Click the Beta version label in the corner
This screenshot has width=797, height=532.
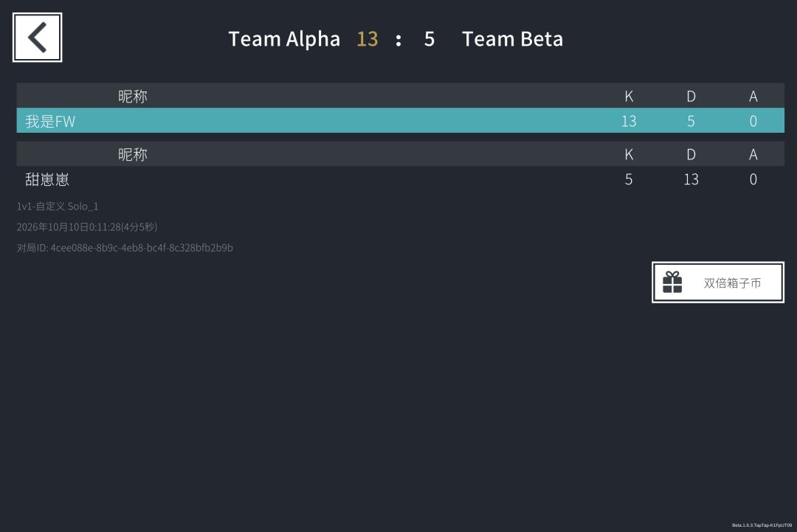point(762,525)
